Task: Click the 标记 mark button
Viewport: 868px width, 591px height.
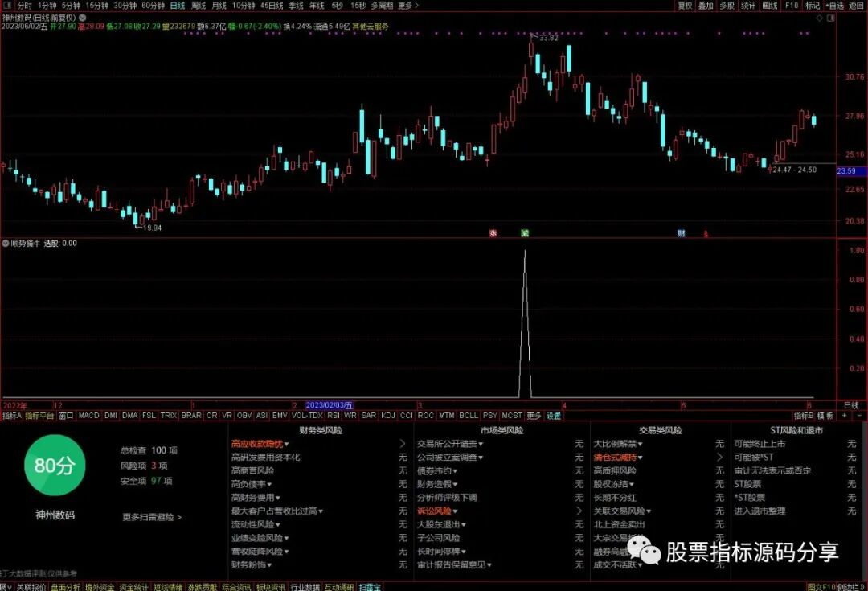Action: (x=813, y=6)
